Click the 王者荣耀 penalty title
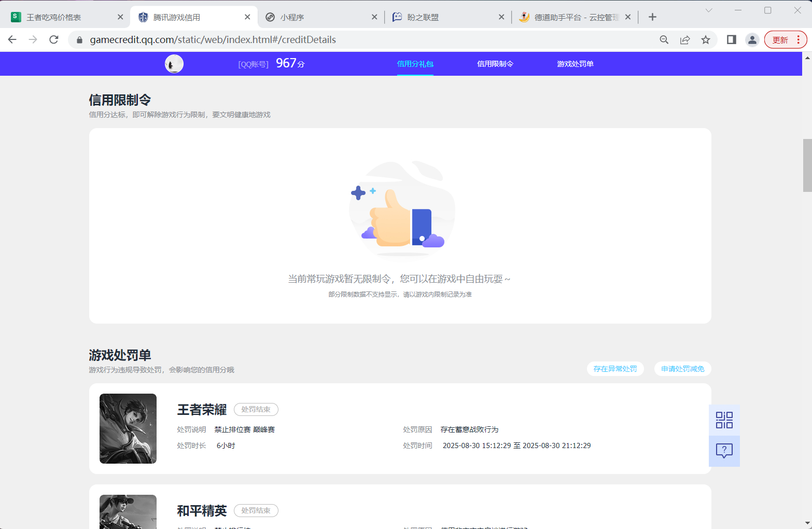Viewport: 812px width, 529px height. [202, 410]
